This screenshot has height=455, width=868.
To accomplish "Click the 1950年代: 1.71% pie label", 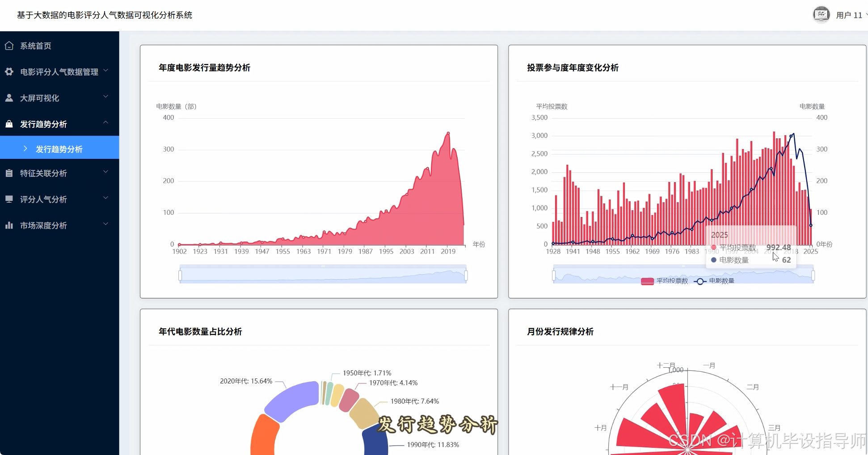I will [x=367, y=373].
